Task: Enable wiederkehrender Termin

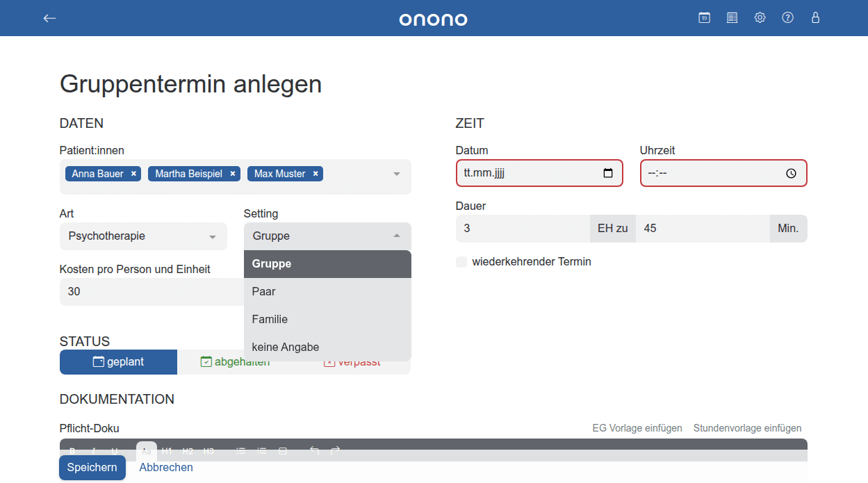Action: point(461,262)
